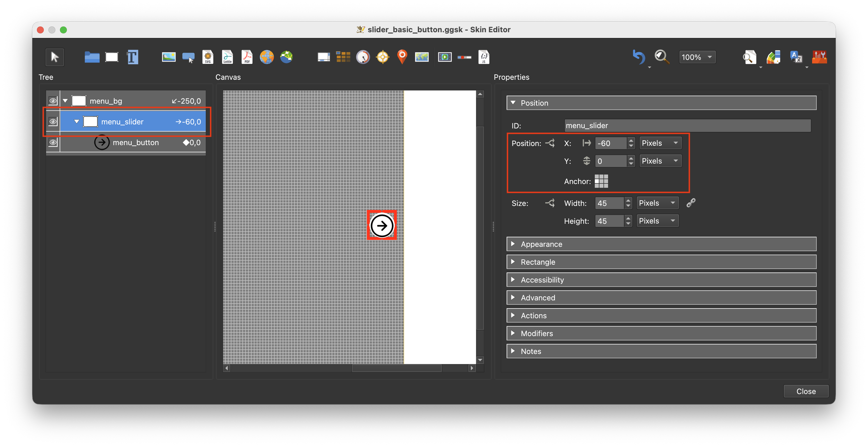Click the Anchor grid selector
The width and height of the screenshot is (868, 447).
[x=601, y=181]
